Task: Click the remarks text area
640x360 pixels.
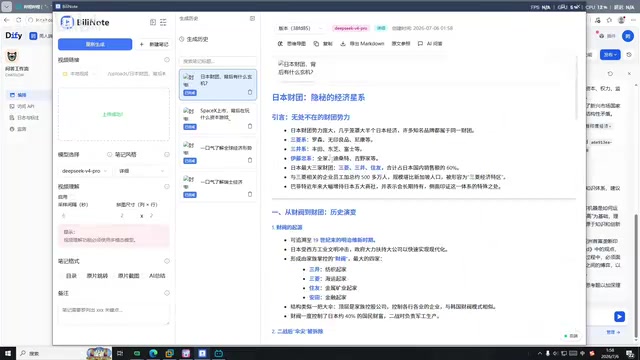Action: tap(113, 313)
